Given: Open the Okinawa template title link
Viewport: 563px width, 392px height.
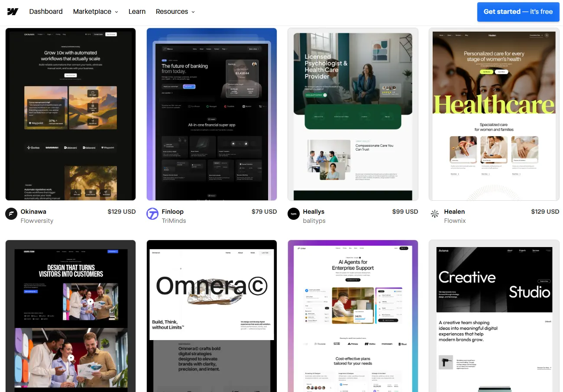Looking at the screenshot, I should pos(33,212).
